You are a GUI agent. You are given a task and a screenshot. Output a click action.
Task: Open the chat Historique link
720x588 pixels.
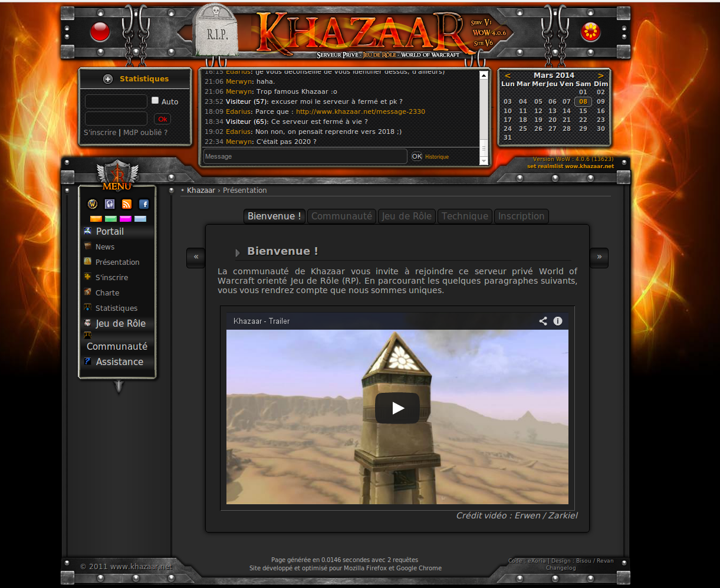437,157
